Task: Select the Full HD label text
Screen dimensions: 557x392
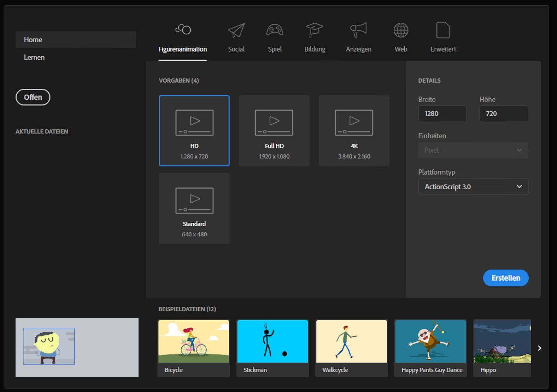Action: click(274, 146)
